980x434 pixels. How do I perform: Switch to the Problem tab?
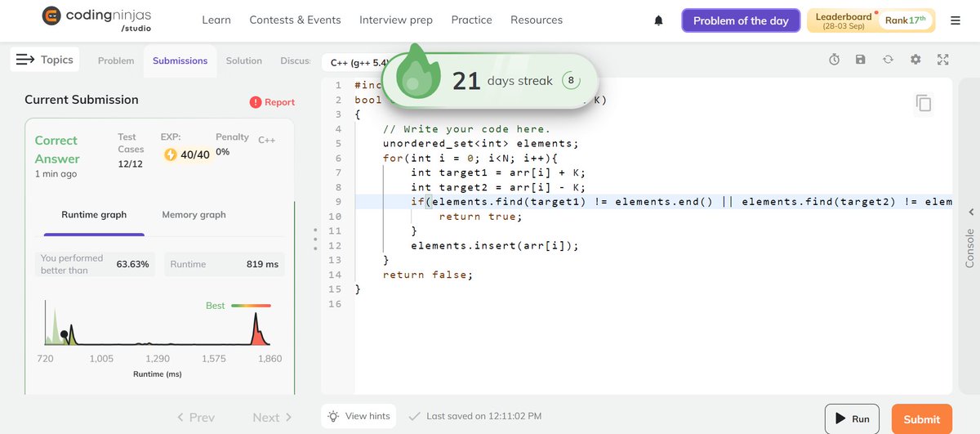coord(116,60)
